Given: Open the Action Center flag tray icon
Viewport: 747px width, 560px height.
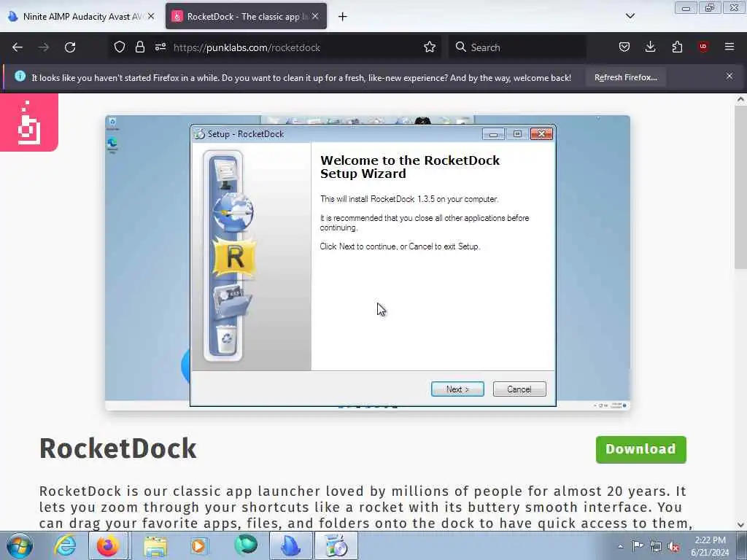Looking at the screenshot, I should pyautogui.click(x=638, y=546).
